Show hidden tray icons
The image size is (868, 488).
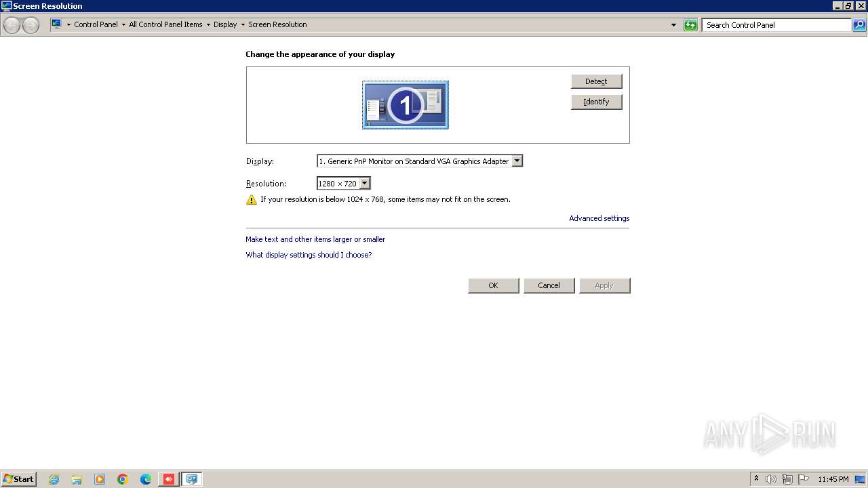pos(756,479)
